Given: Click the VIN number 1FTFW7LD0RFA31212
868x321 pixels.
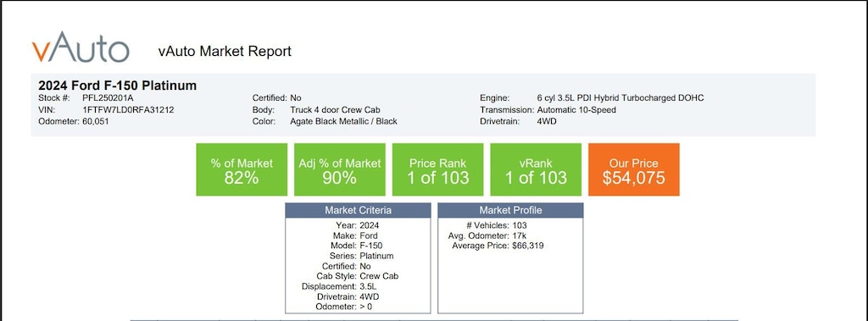Looking at the screenshot, I should tap(129, 109).
